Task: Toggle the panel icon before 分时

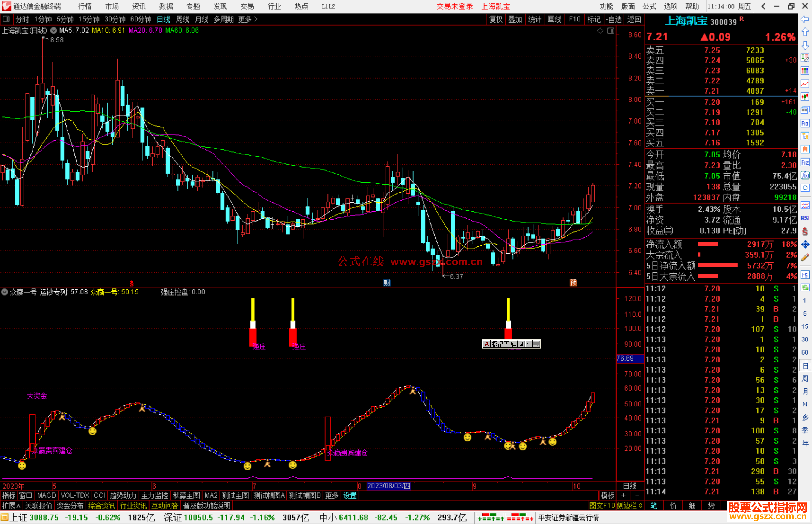Action: pyautogui.click(x=6, y=19)
